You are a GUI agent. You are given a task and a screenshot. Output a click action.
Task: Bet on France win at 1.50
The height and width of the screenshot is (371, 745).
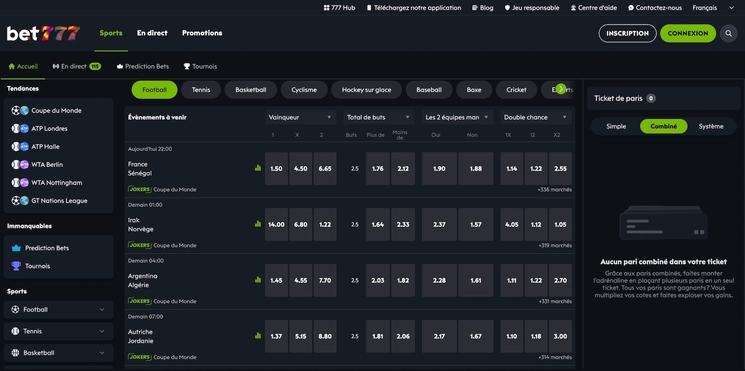pos(277,169)
